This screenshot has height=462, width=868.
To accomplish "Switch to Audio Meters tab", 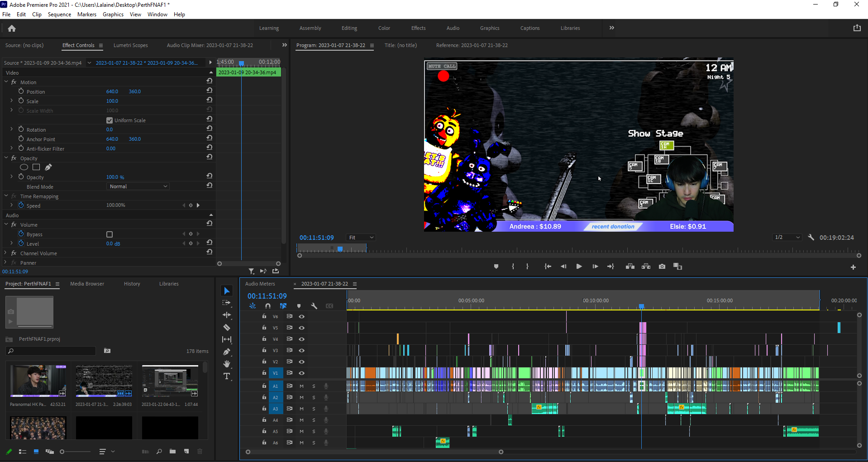I will point(260,284).
